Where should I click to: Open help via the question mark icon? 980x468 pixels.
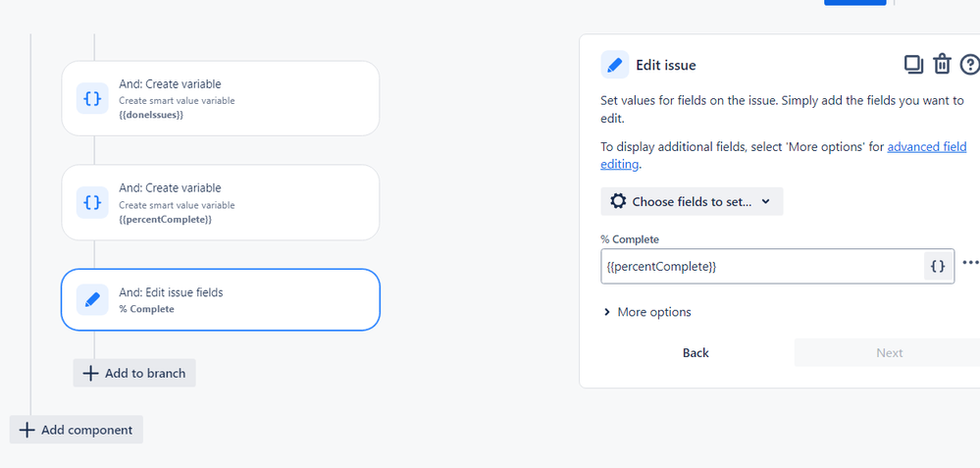pyautogui.click(x=970, y=65)
